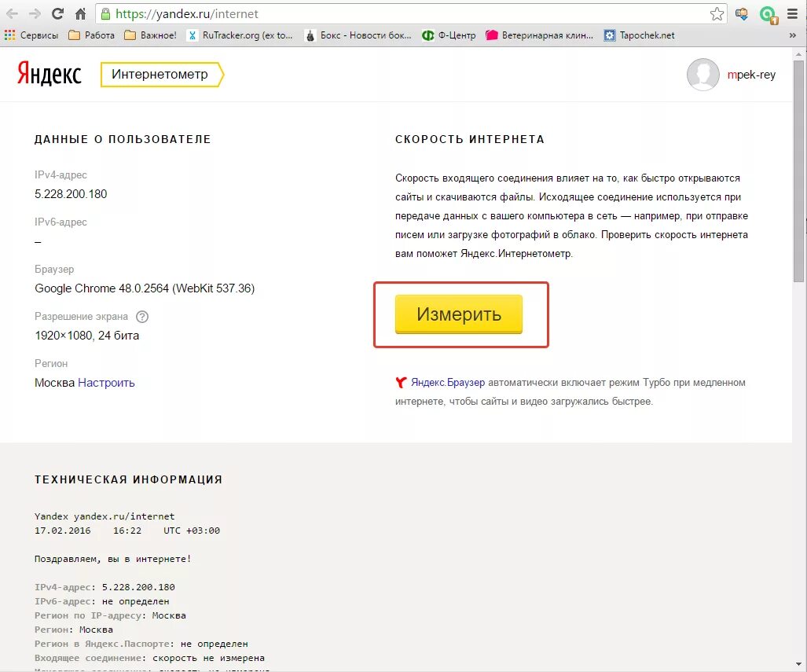Open the Бокс - Новости bookmark

click(358, 35)
